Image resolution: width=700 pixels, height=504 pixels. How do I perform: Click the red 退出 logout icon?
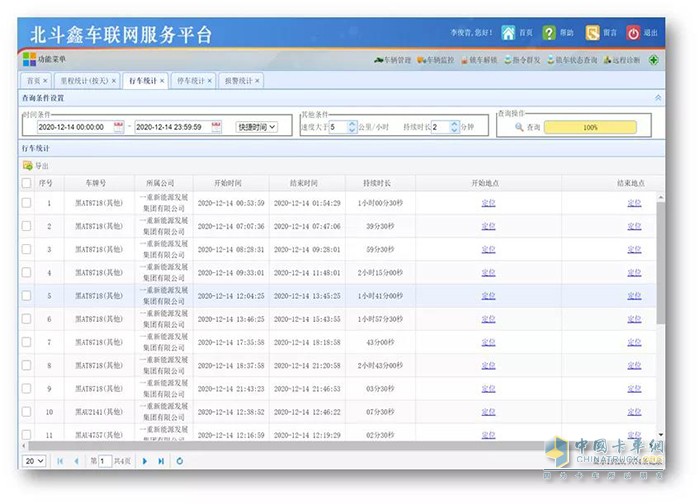coord(633,33)
